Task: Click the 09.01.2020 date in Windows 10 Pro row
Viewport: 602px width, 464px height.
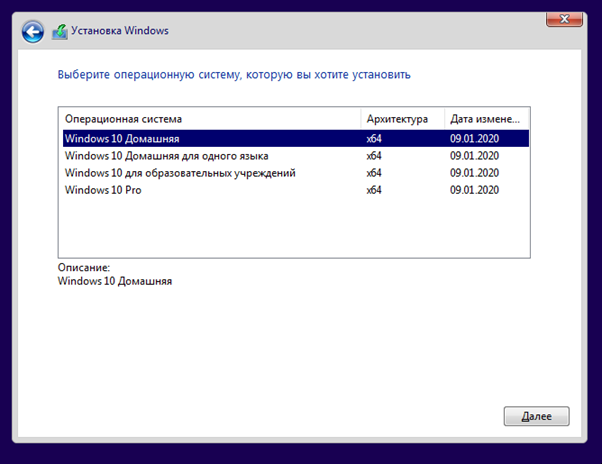Action: coord(474,190)
